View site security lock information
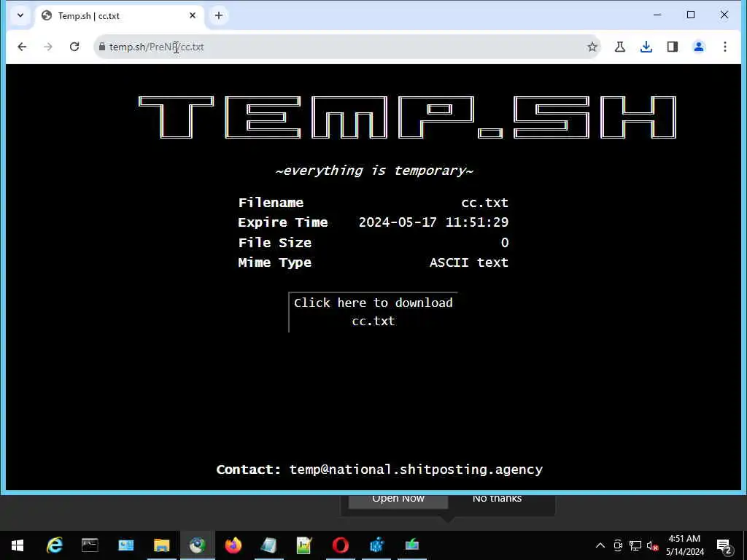The image size is (747, 560). [x=101, y=47]
